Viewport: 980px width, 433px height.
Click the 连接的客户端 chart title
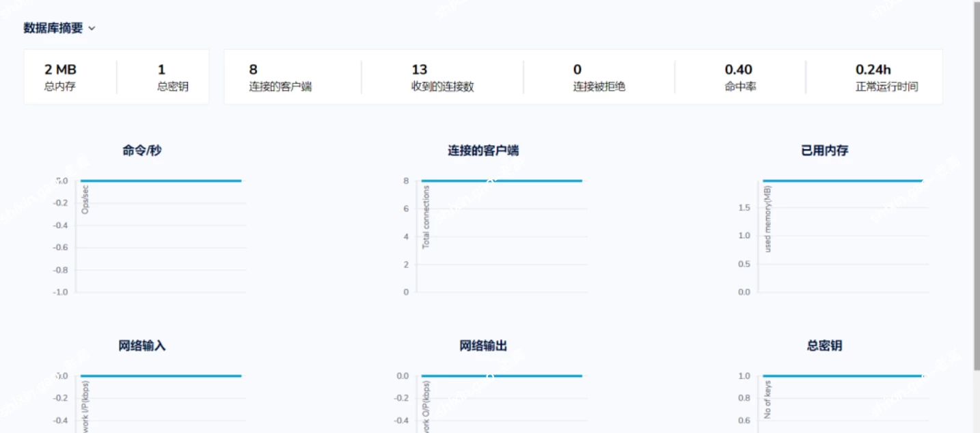pyautogui.click(x=483, y=150)
